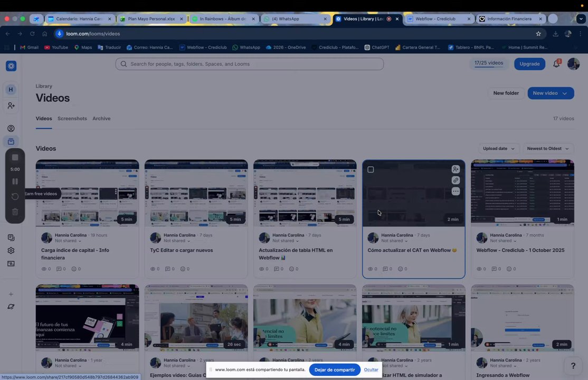Reload the browser page

[32, 34]
